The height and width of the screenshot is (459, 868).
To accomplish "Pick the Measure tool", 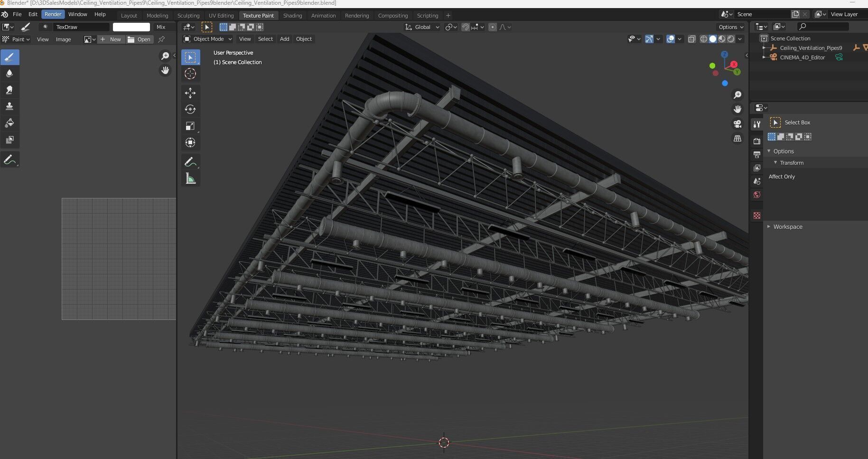I will (x=190, y=178).
